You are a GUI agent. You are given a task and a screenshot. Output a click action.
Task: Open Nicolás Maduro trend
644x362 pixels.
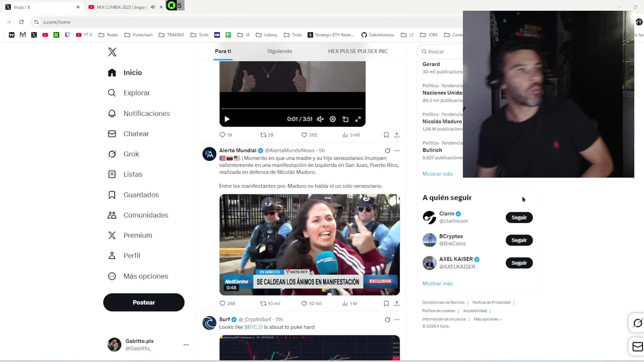click(442, 122)
